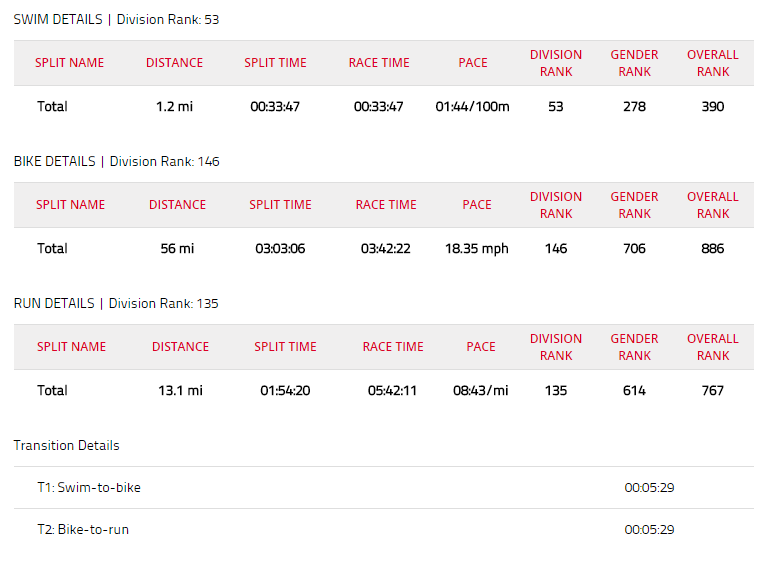766x576 pixels.
Task: Click the bike race time 03:42:22
Action: pyautogui.click(x=386, y=248)
